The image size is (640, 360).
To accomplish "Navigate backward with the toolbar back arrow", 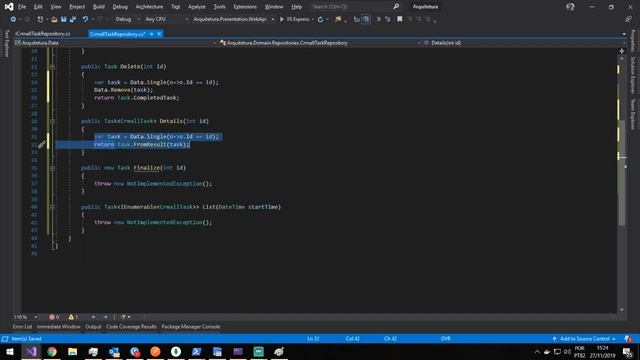I will point(13,19).
